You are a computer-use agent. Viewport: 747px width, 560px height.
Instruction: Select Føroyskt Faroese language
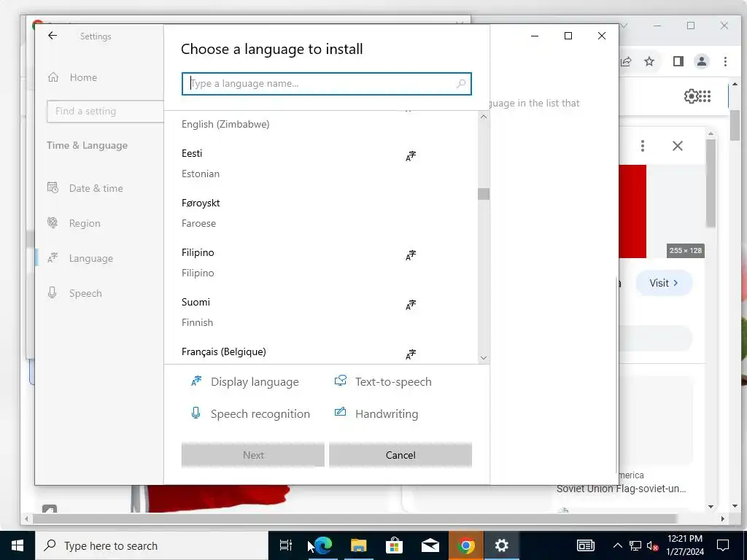click(x=320, y=213)
